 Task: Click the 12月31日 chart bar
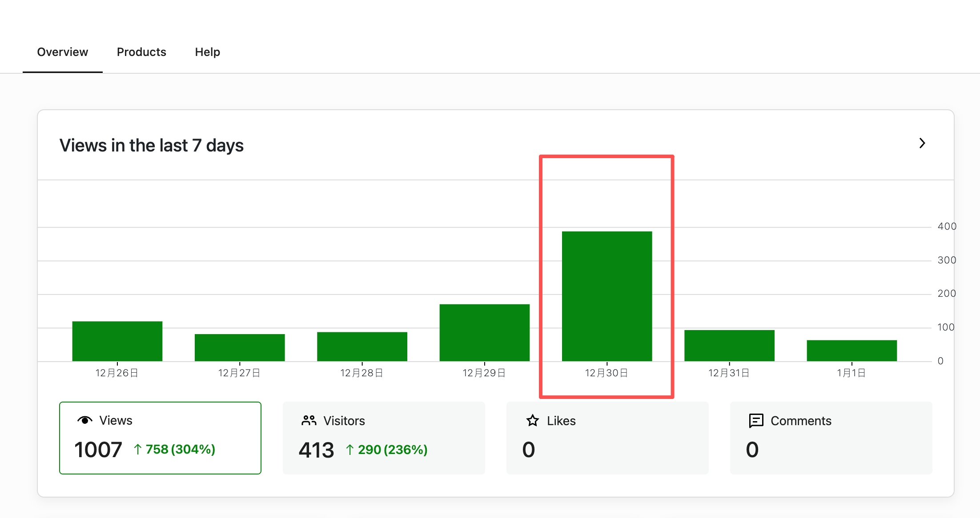point(729,346)
